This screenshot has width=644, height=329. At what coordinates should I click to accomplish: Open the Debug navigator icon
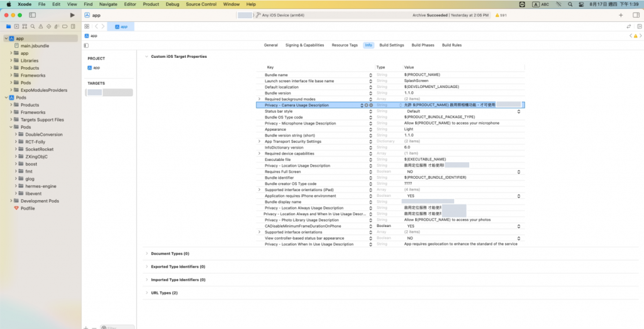coord(57,26)
